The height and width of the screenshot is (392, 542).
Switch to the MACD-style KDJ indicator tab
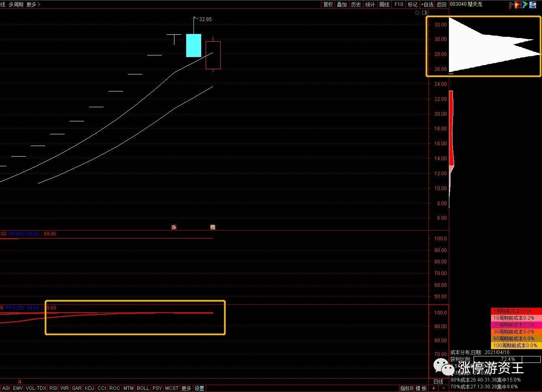[89, 388]
